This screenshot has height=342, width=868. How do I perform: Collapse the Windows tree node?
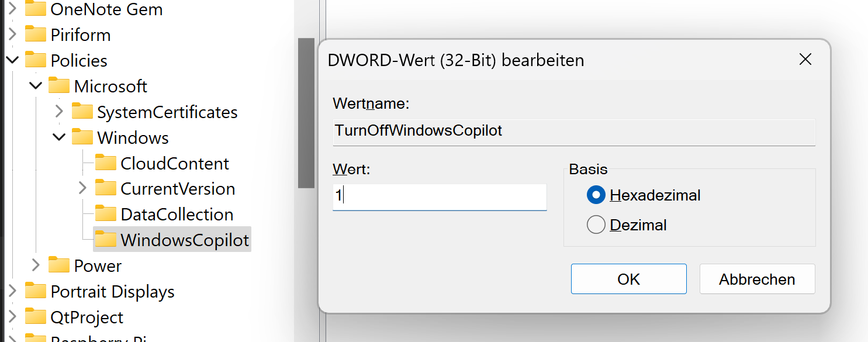click(x=59, y=137)
